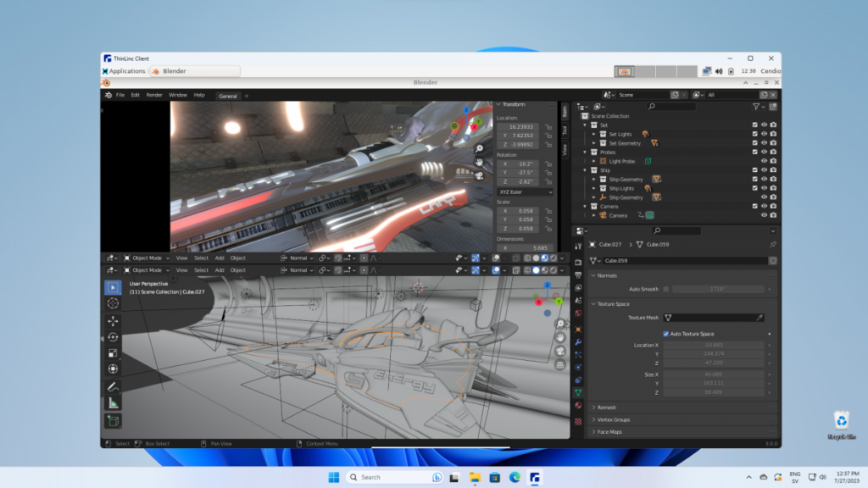Image resolution: width=868 pixels, height=488 pixels.
Task: Select the Cursor tool in left toolbar
Action: [x=113, y=303]
